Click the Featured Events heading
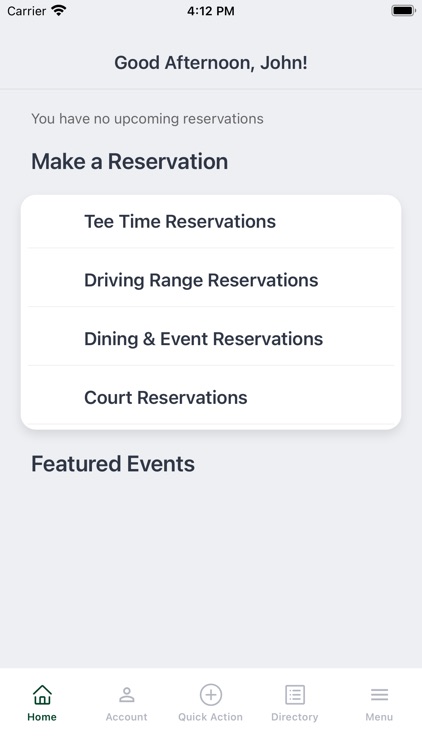This screenshot has height=750, width=422. click(x=113, y=464)
